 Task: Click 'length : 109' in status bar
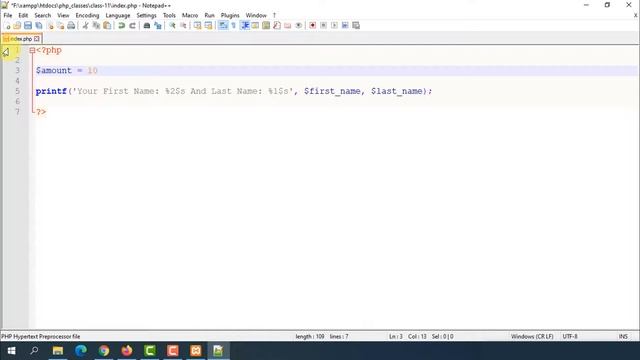tap(309, 336)
